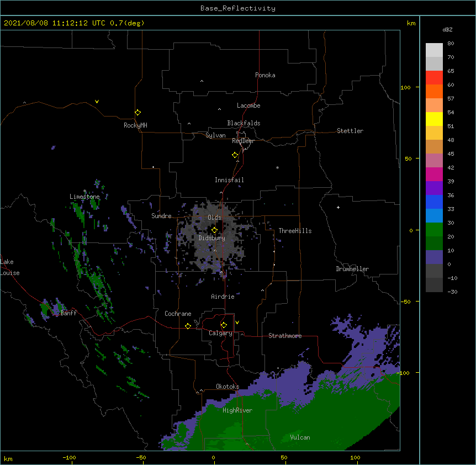
Task: Click the yellow diamond marker near RockyMH
Action: 137,113
